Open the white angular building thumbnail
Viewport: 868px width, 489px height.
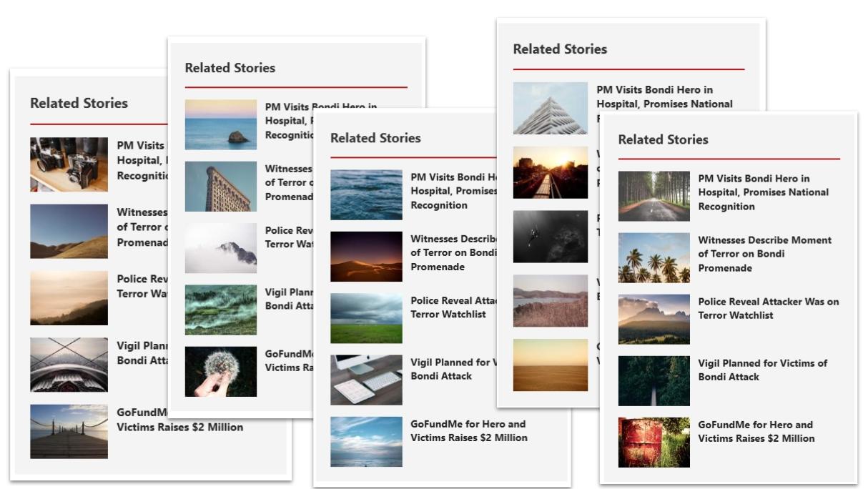pos(550,108)
